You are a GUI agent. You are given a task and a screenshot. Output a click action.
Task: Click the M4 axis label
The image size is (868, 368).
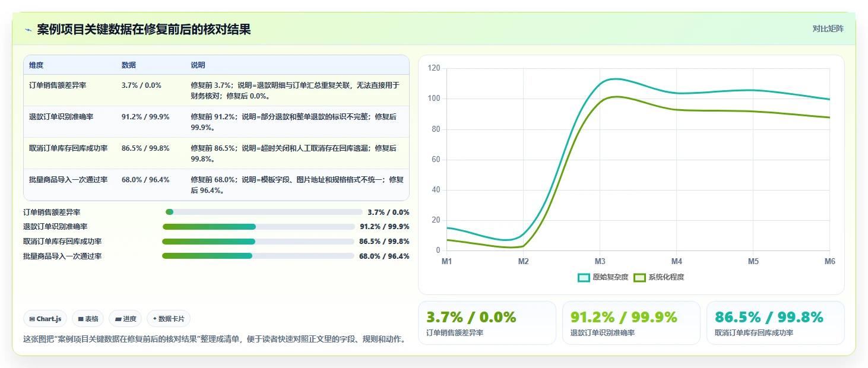(x=676, y=262)
